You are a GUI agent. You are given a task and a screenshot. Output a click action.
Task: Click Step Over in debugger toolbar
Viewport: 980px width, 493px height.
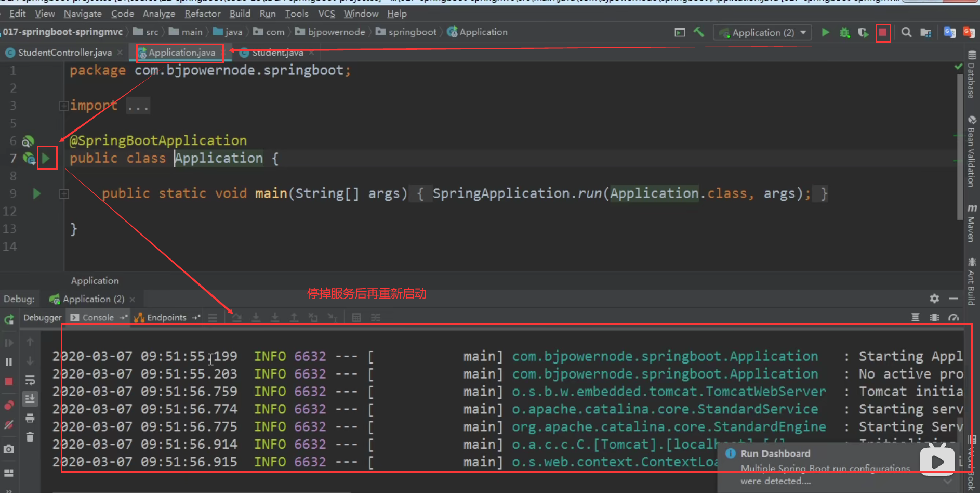point(236,317)
